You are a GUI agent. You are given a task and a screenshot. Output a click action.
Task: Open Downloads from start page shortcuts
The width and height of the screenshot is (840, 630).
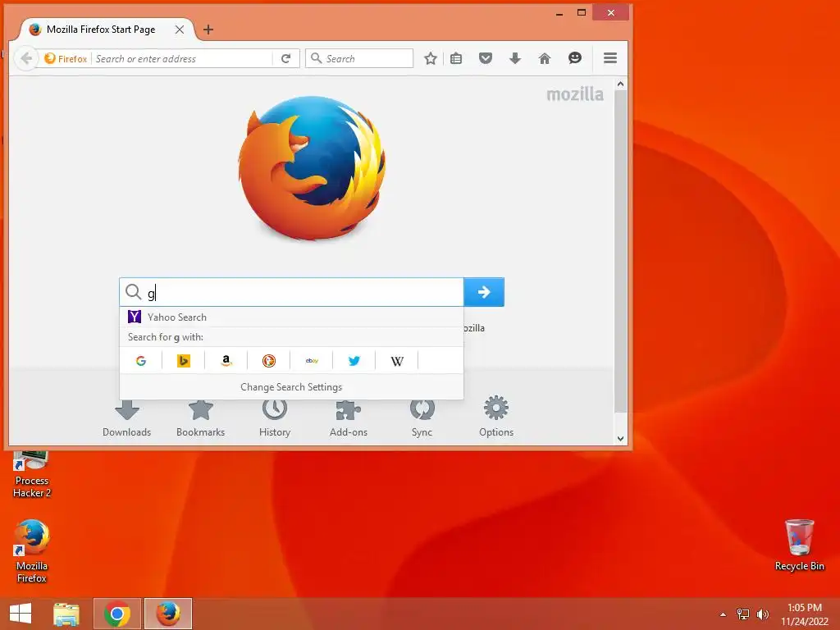click(127, 418)
